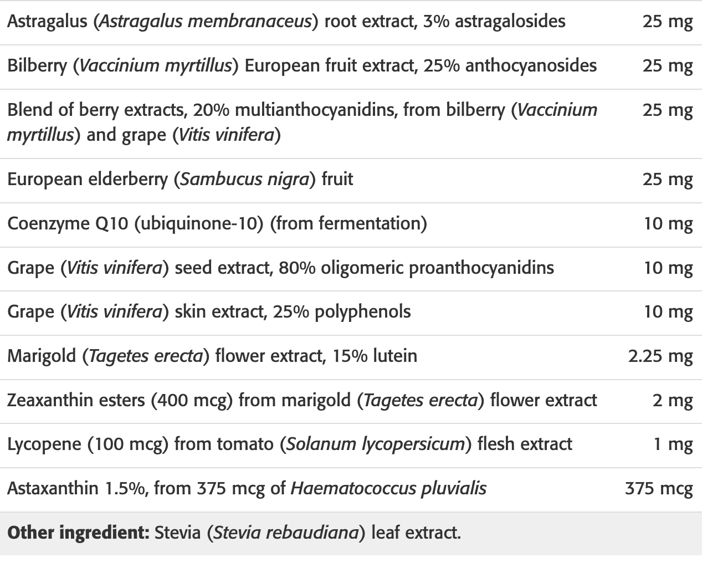The height and width of the screenshot is (583, 728).
Task: Click the 25 mg amount for European elderberry
Action: click(667, 180)
